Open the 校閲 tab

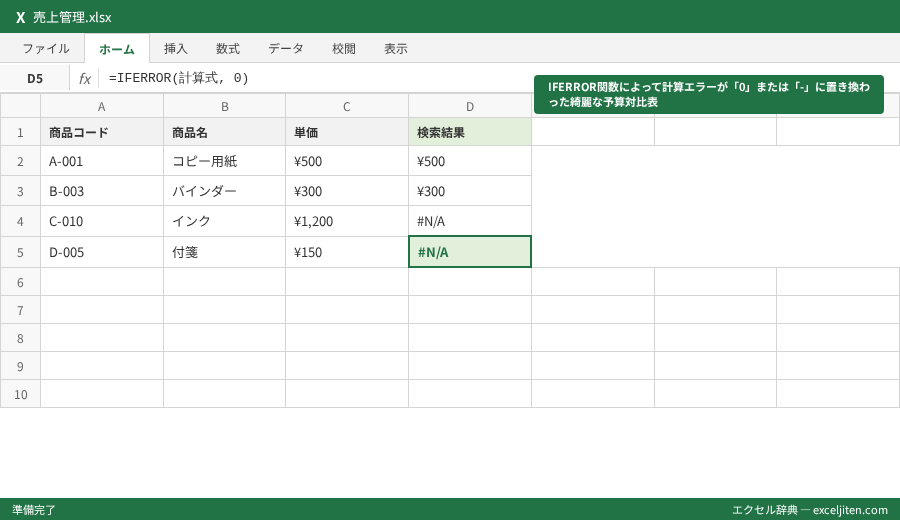[344, 49]
